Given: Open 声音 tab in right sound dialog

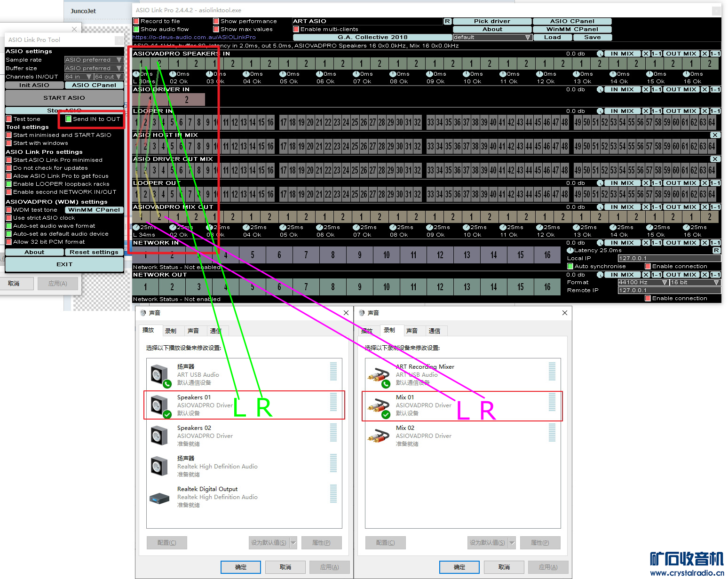Looking at the screenshot, I should tap(412, 331).
